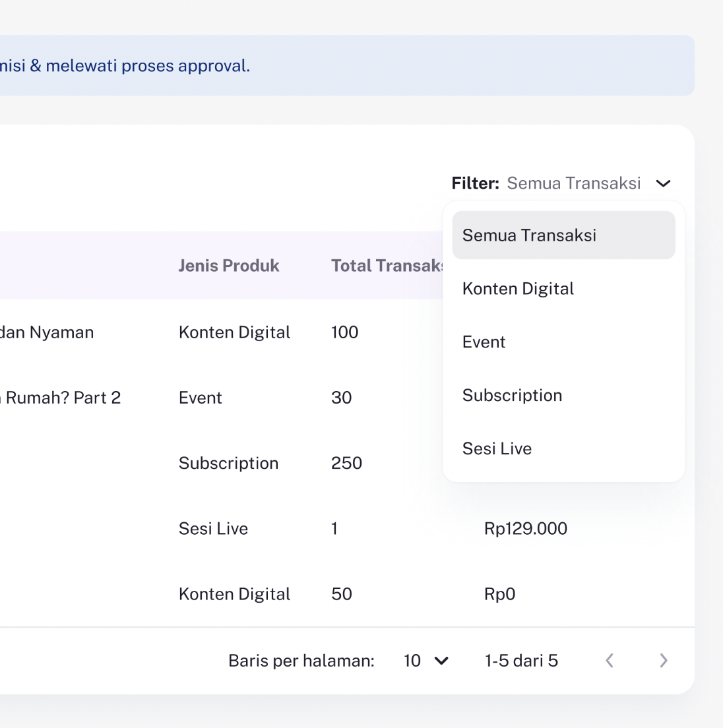Viewport: 723px width, 728px height.
Task: Click the Sesi Live table row cell
Action: tap(213, 529)
